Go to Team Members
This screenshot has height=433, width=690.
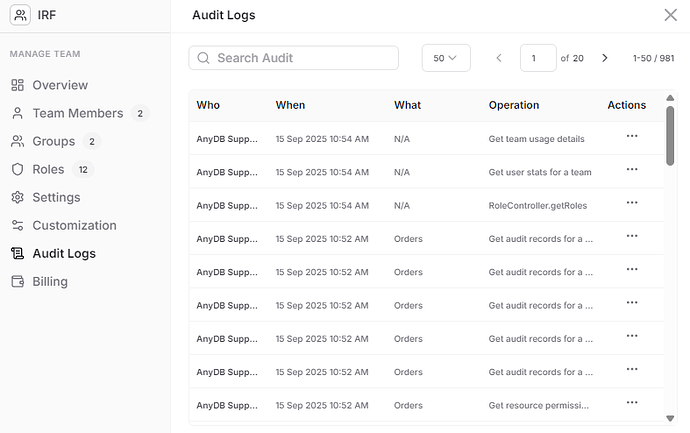80,113
